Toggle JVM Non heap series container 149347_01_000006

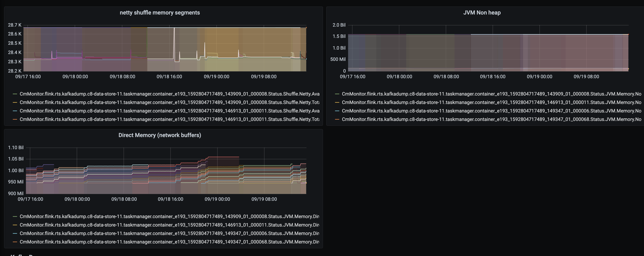pos(491,111)
